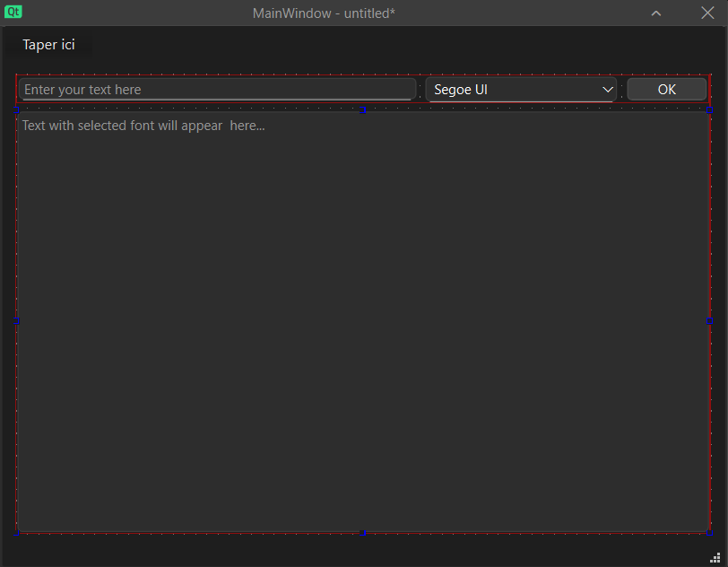Click the size grip in the bottom corner

715,558
